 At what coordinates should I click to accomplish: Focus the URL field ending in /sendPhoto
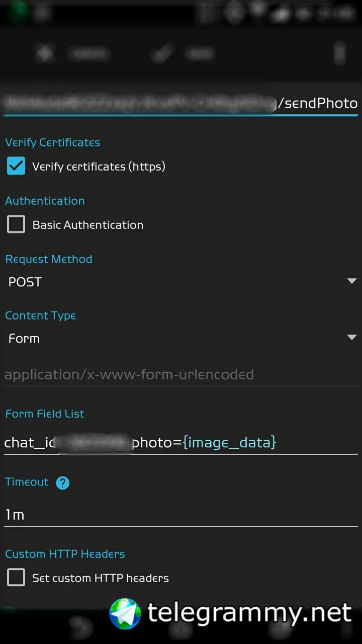tap(181, 103)
